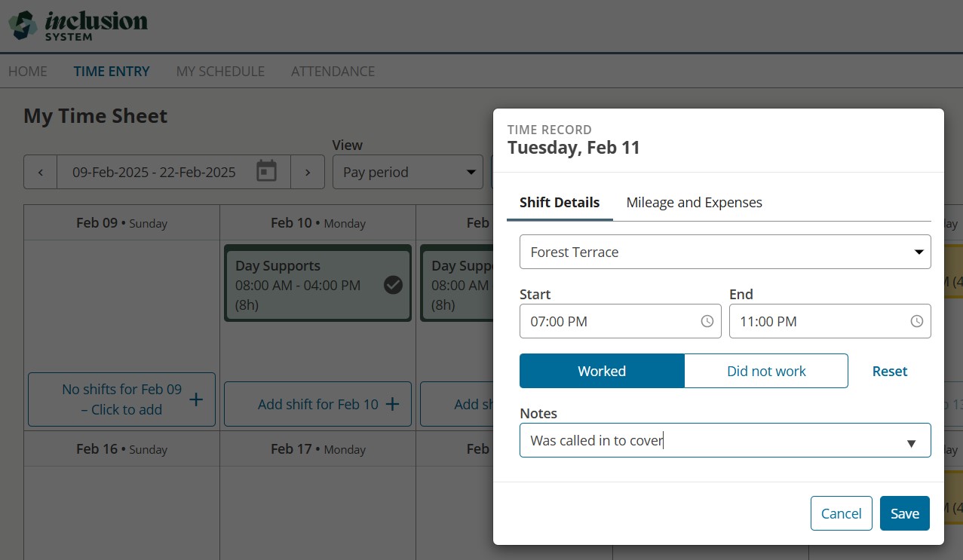This screenshot has height=560, width=963.
Task: Open the Pay period View dropdown
Action: pyautogui.click(x=408, y=172)
